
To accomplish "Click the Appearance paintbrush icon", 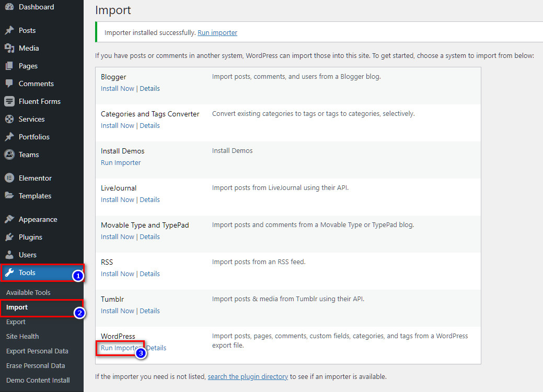I will coord(9,219).
